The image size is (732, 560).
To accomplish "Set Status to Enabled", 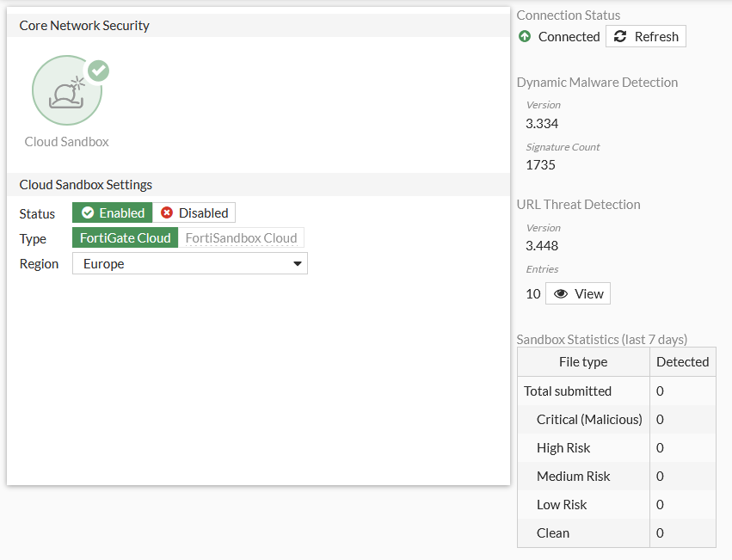I will (x=113, y=213).
